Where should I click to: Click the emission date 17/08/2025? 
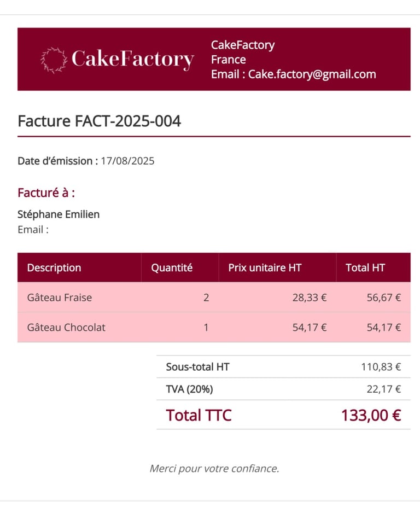pos(127,161)
